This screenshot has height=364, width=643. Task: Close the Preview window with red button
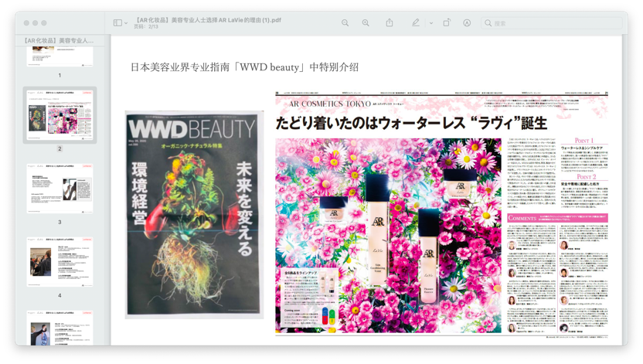(x=26, y=23)
